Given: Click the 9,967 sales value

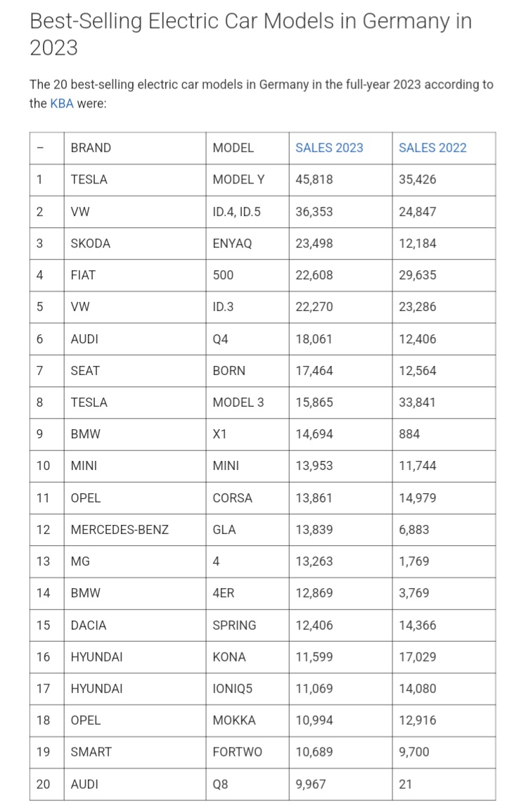Looking at the screenshot, I should [x=311, y=784].
